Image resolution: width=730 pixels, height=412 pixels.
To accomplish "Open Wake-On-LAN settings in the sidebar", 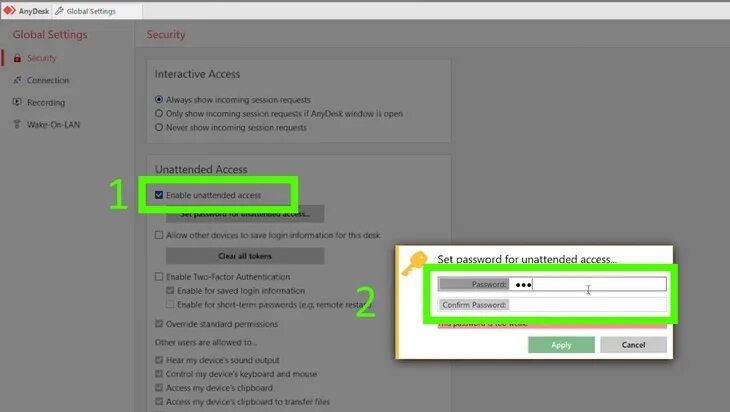I will (x=53, y=124).
